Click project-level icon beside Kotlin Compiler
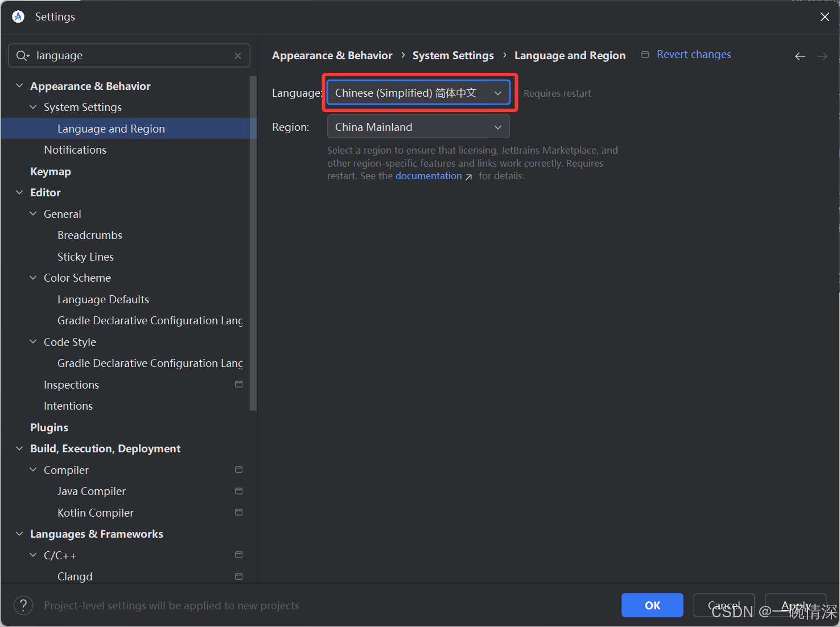Viewport: 840px width, 627px height. (x=238, y=512)
